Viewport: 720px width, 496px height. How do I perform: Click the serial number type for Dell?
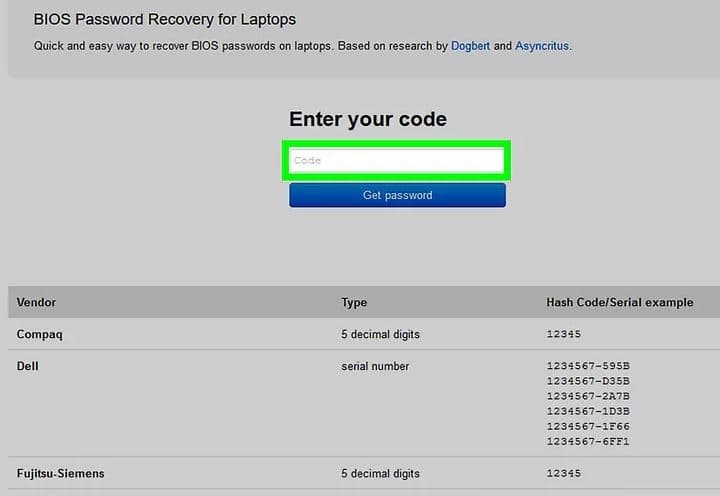click(375, 366)
